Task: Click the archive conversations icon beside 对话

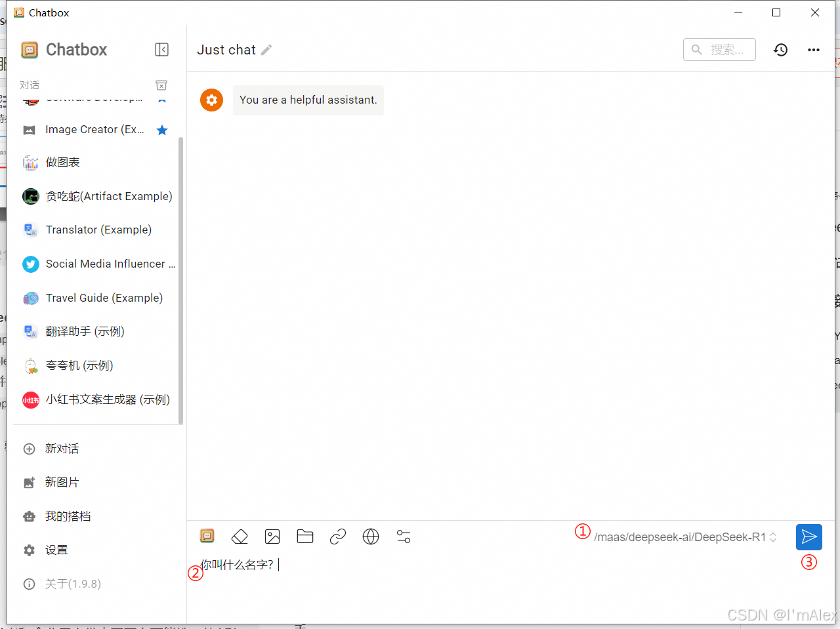Action: click(x=161, y=85)
